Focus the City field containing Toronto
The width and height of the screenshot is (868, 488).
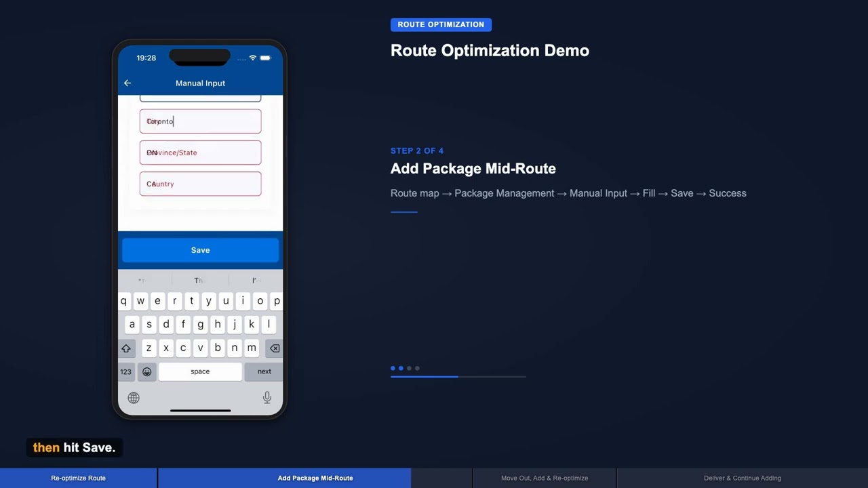[200, 121]
